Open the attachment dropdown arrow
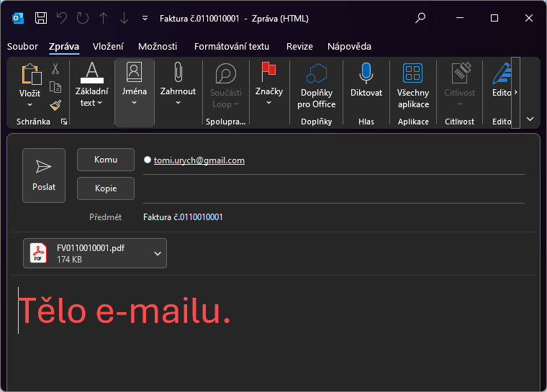This screenshot has width=547, height=392. click(x=158, y=254)
